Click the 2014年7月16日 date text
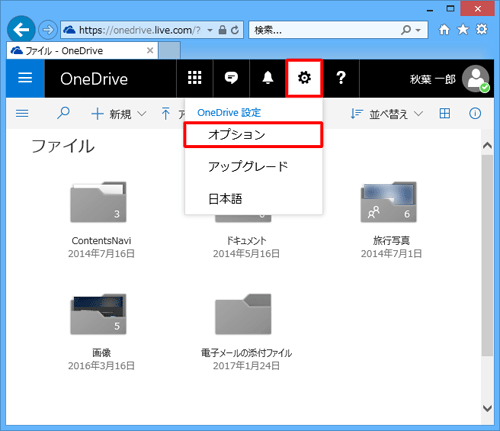This screenshot has height=431, width=500. (101, 254)
